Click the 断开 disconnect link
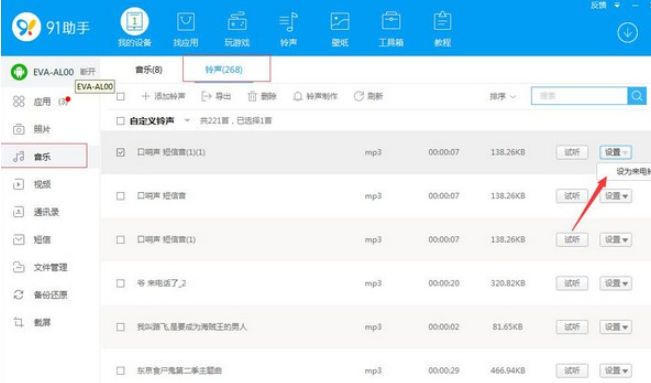651x383 pixels. (x=88, y=72)
